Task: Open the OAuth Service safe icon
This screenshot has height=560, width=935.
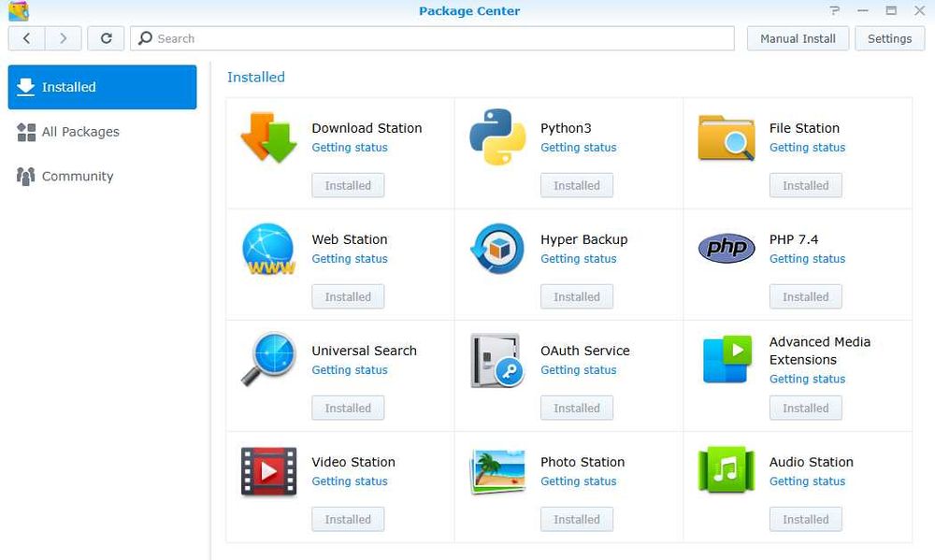Action: (x=496, y=360)
